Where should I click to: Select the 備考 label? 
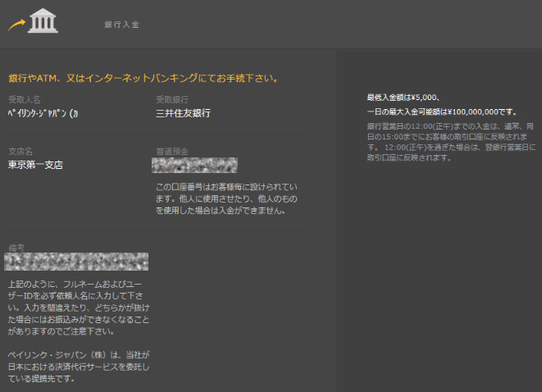click(16, 248)
